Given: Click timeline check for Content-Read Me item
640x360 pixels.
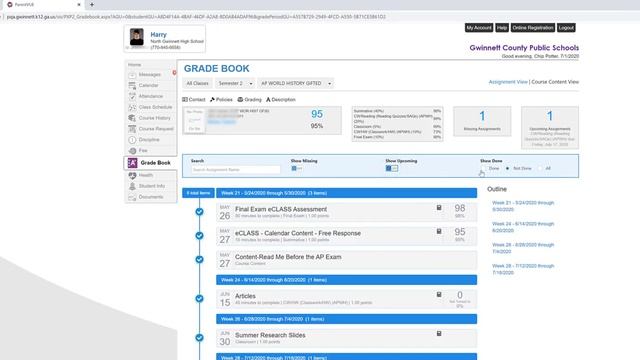Looking at the screenshot, I should click(199, 259).
